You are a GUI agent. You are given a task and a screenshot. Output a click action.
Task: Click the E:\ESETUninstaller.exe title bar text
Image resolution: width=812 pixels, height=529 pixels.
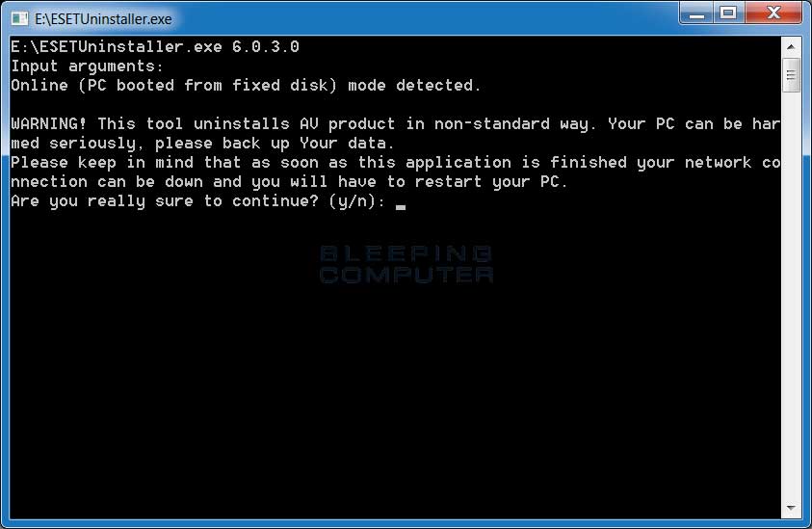[x=103, y=19]
